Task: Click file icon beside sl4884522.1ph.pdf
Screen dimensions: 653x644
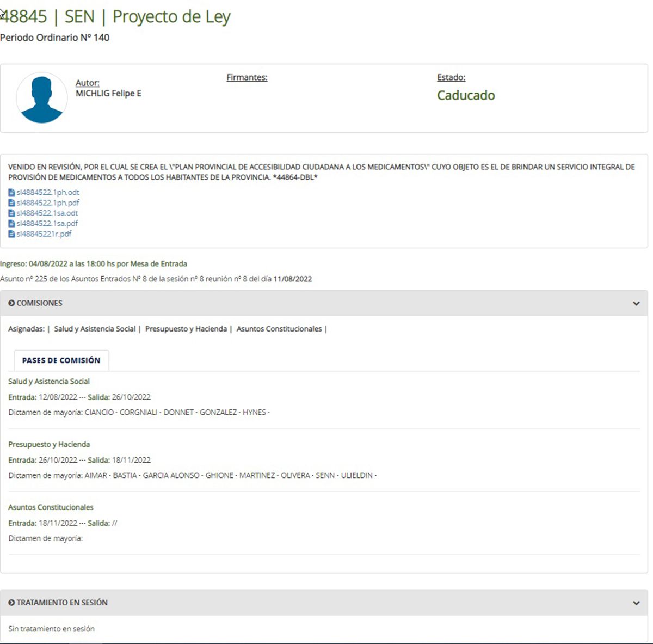Action: tap(11, 203)
